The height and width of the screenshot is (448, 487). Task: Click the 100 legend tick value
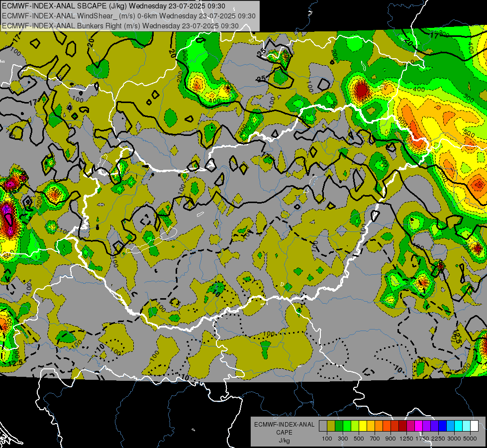pos(327,439)
